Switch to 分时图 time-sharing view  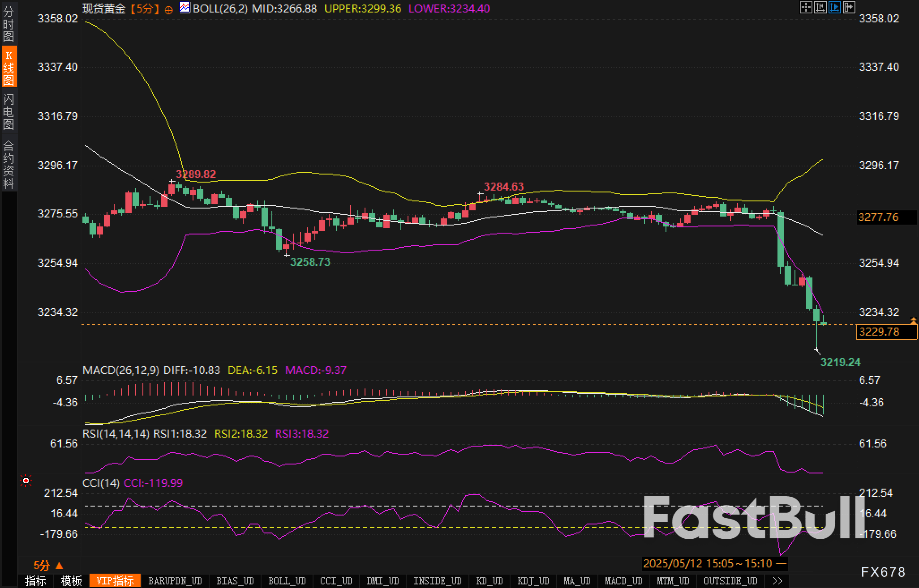(x=9, y=24)
